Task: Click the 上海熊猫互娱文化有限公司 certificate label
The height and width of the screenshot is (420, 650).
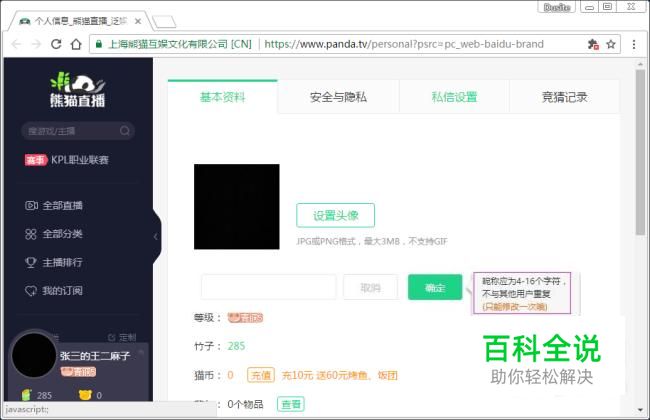Action: click(x=180, y=44)
